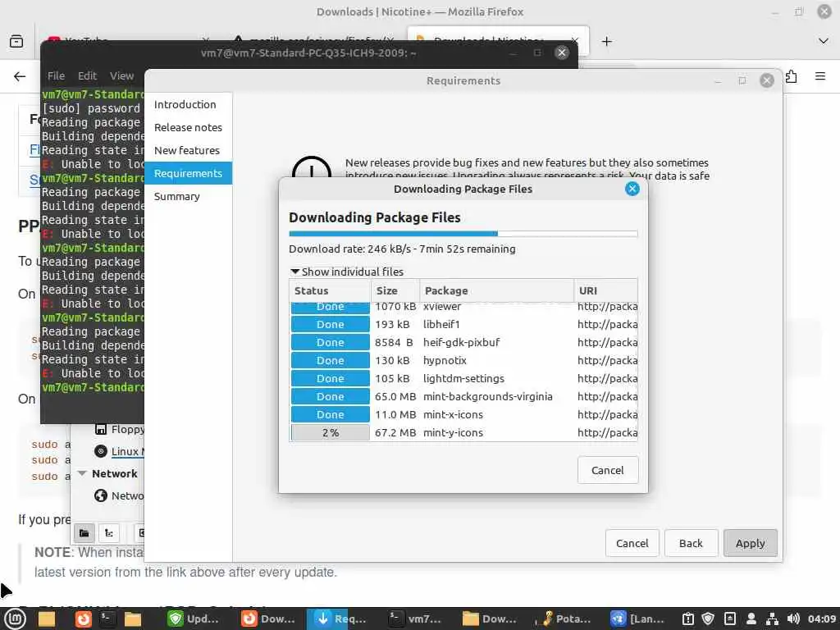This screenshot has width=840, height=630.
Task: Open the New features step
Action: (188, 151)
